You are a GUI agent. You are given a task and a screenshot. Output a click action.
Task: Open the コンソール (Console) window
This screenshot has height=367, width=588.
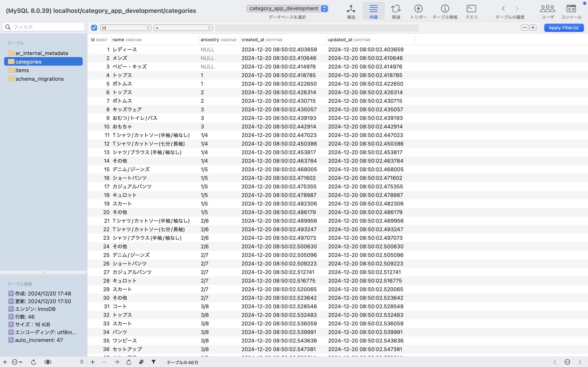tap(571, 11)
